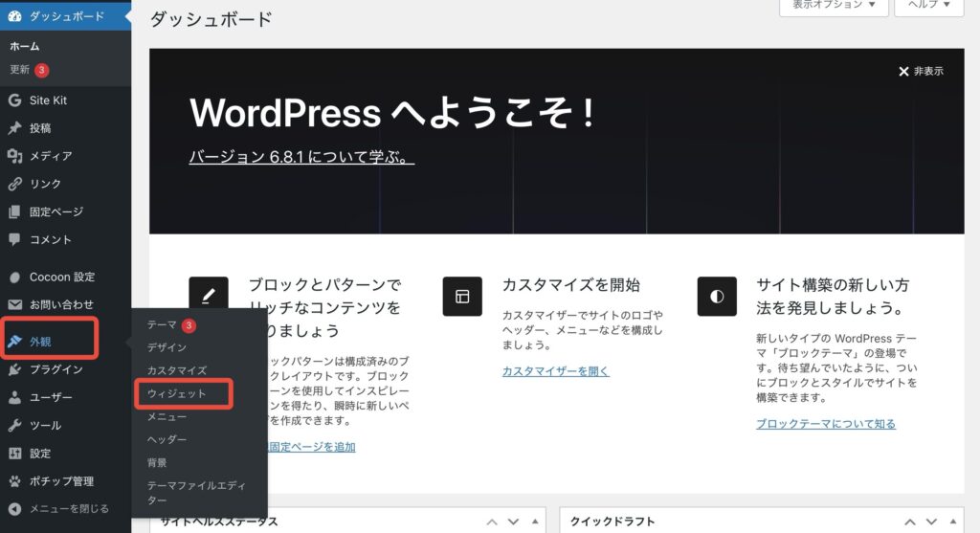Move サイトヘルスステータス panel up
980x533 pixels.
pos(492,522)
